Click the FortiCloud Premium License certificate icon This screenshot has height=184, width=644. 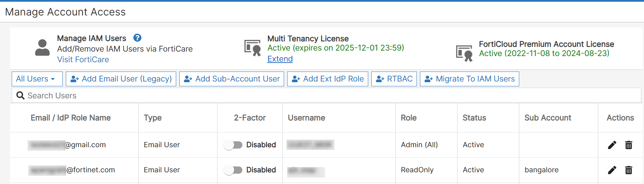(464, 53)
